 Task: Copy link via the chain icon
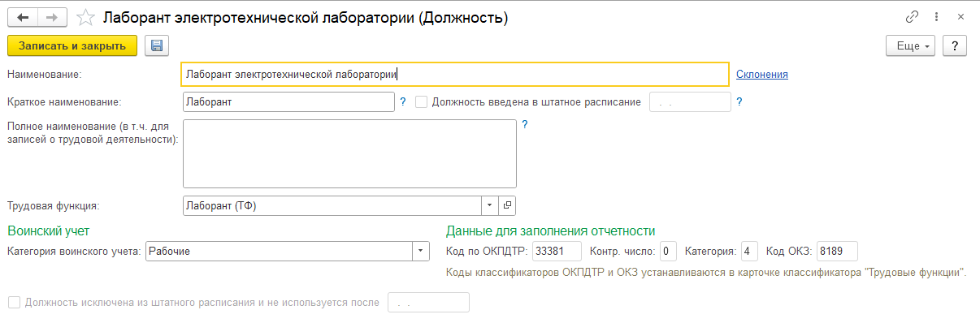click(x=912, y=17)
